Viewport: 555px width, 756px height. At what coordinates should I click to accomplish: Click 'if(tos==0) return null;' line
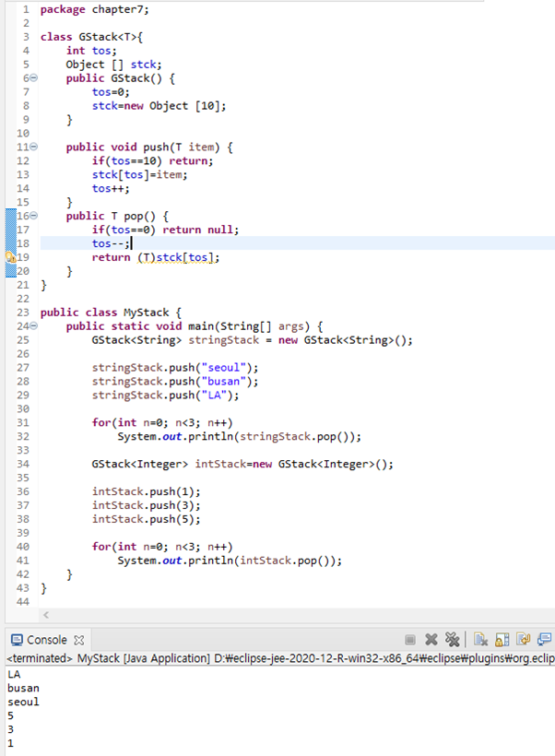[165, 230]
